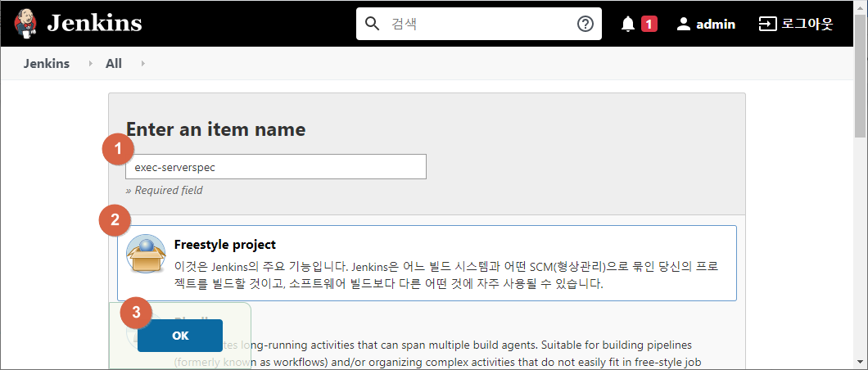The image size is (868, 370).
Task: Click the 로그아웃 logout link
Action: tap(807, 24)
